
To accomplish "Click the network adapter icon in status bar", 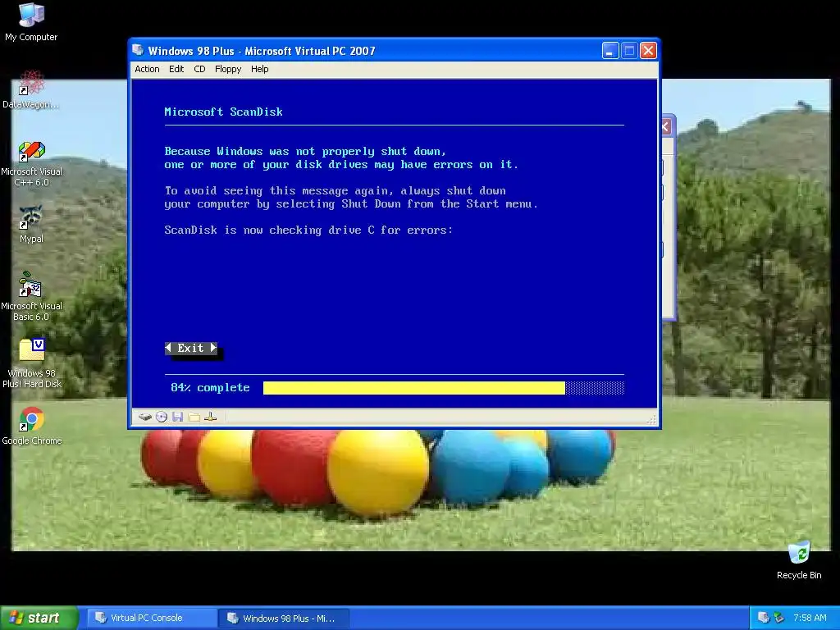I will (211, 417).
